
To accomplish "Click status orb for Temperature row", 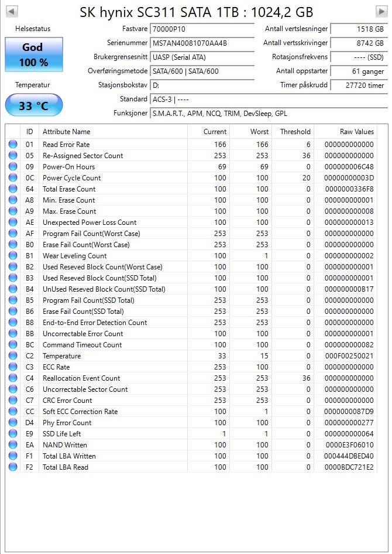I will (x=13, y=356).
